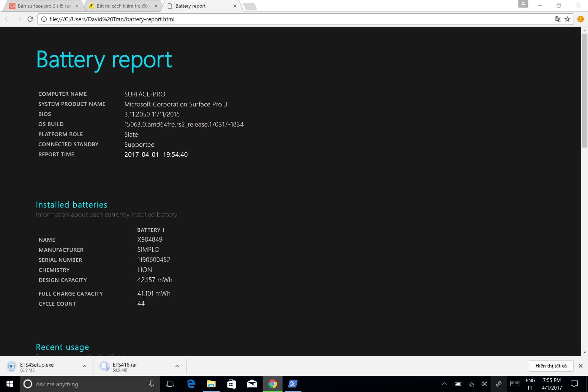Open Wi-Fi network tray icon
The width and height of the screenshot is (588, 392).
(x=471, y=384)
